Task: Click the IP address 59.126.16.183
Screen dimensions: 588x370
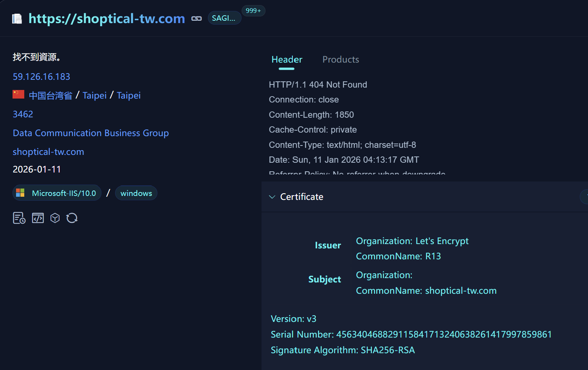Action: click(41, 77)
